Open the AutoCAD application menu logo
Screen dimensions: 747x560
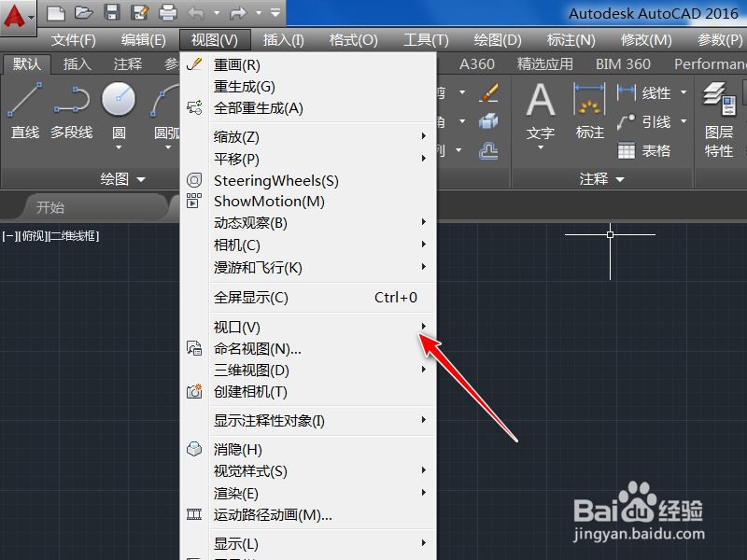click(17, 16)
